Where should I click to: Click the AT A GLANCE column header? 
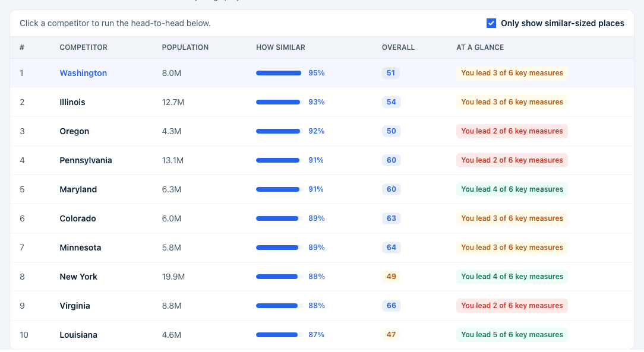coord(480,47)
